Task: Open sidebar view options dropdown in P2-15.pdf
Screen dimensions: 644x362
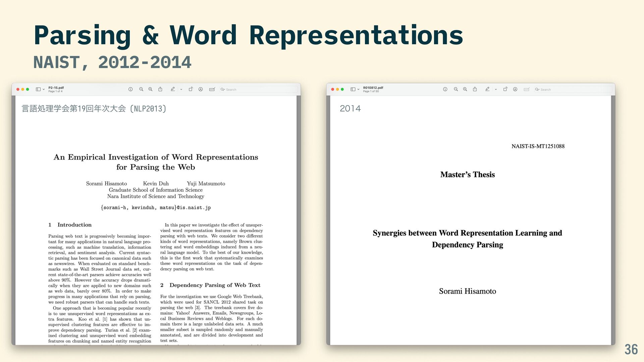Action: click(x=44, y=89)
